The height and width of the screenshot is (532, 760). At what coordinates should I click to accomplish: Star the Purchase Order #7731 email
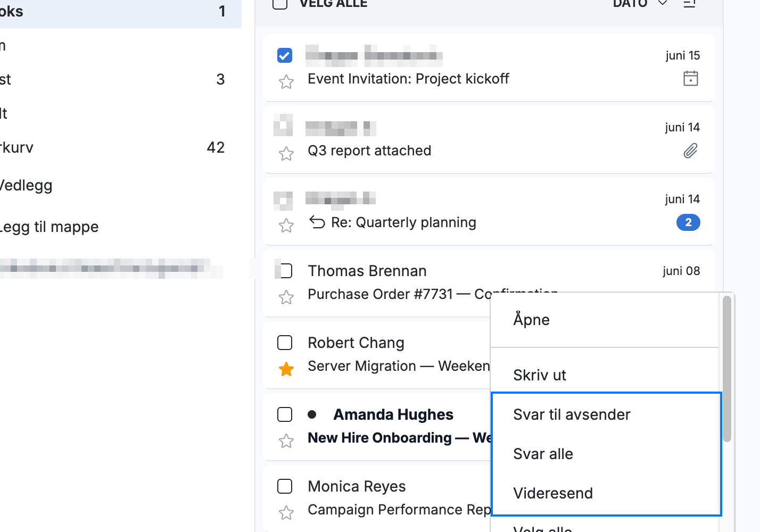(286, 297)
